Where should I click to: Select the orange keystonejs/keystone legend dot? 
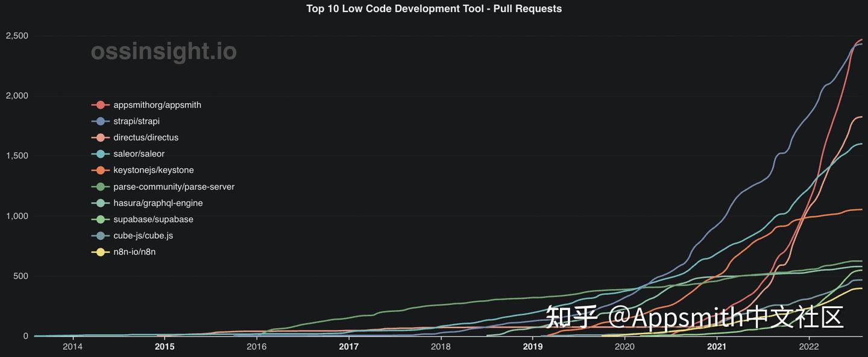click(x=100, y=169)
